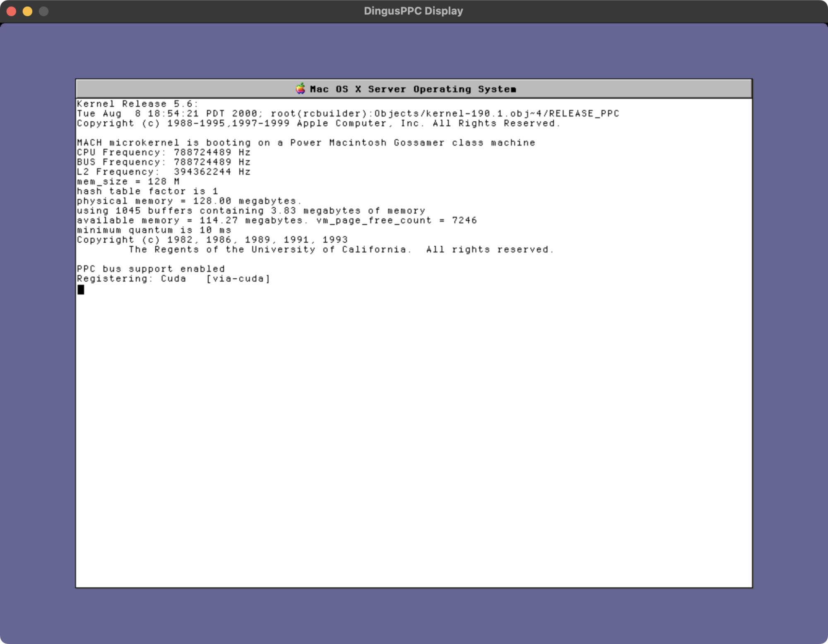This screenshot has width=828, height=644.
Task: Click the yellow minimize window button
Action: point(28,11)
